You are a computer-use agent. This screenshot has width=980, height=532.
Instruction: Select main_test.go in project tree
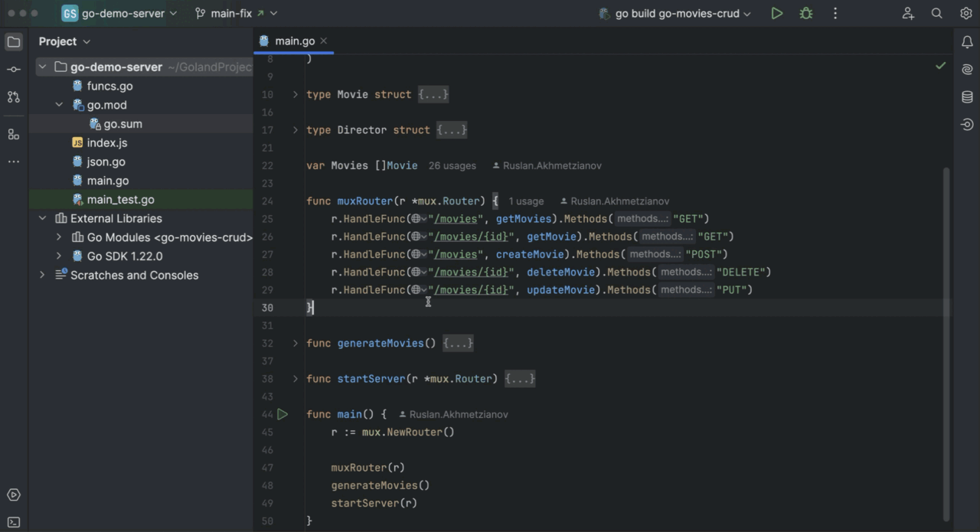click(x=120, y=200)
